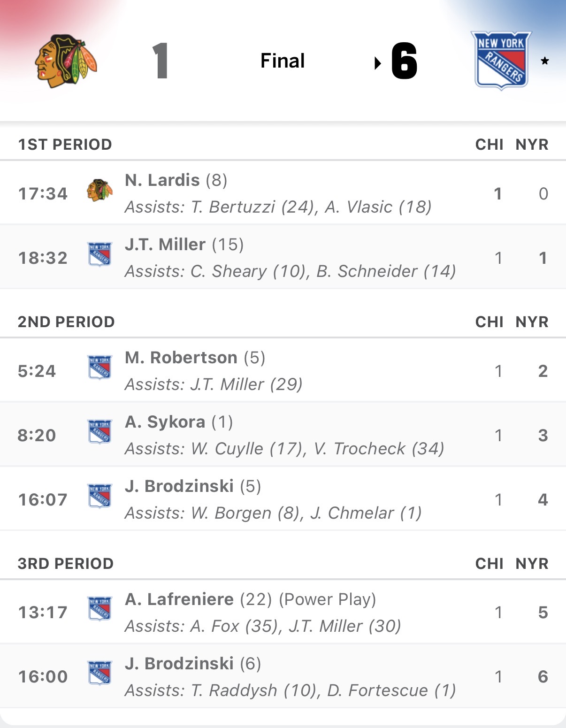Click Rangers icon beside A. Lafreniere goal
This screenshot has width=566, height=728.
(x=99, y=609)
